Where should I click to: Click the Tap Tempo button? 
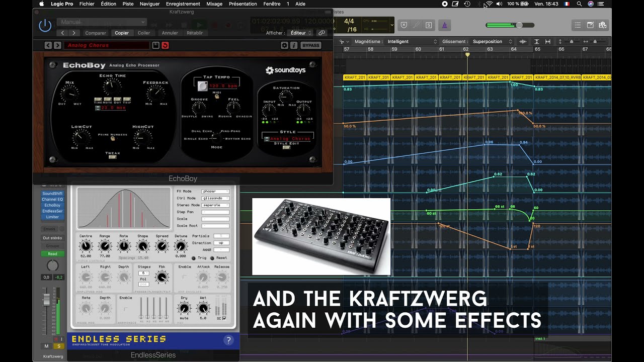(203, 86)
